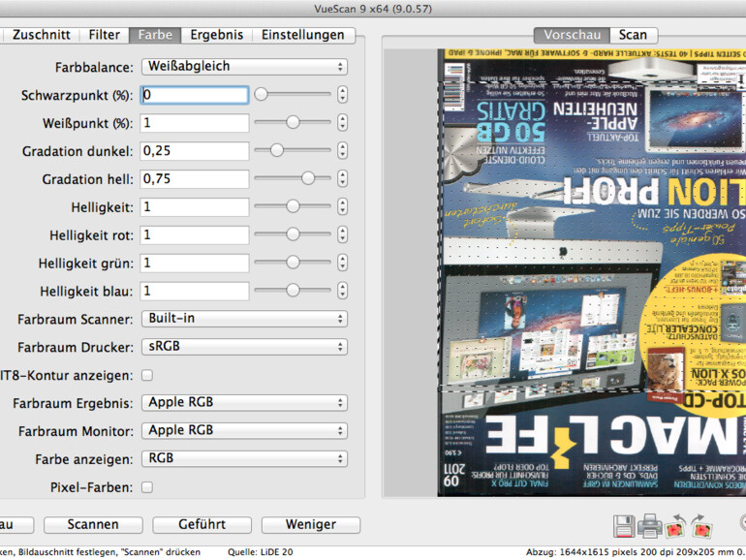Screen dimensions: 746x560
Task: Click the Helligkeit blau value field
Action: (194, 292)
